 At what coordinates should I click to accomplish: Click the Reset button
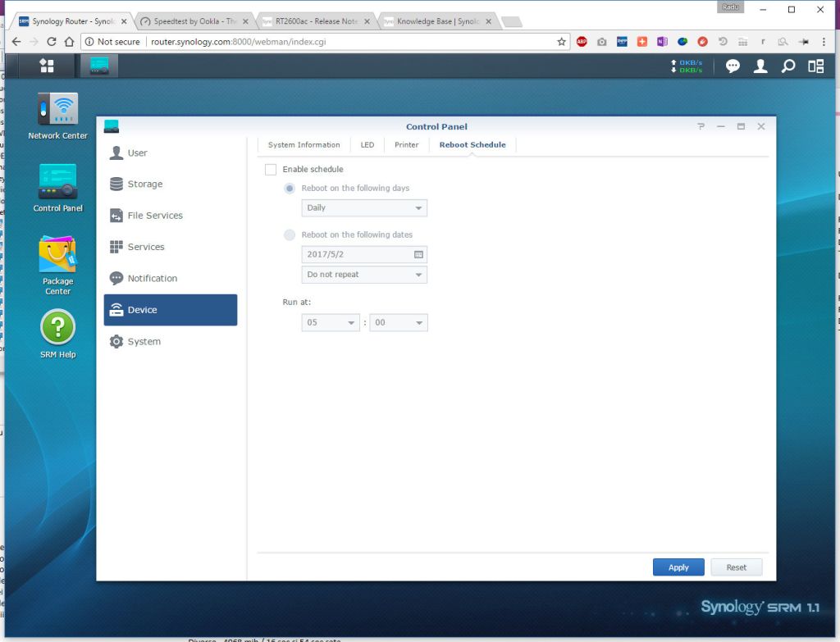(x=736, y=567)
